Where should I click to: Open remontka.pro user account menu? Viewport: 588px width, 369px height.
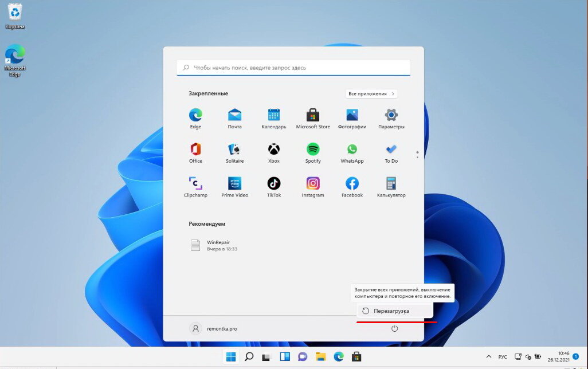click(x=213, y=328)
